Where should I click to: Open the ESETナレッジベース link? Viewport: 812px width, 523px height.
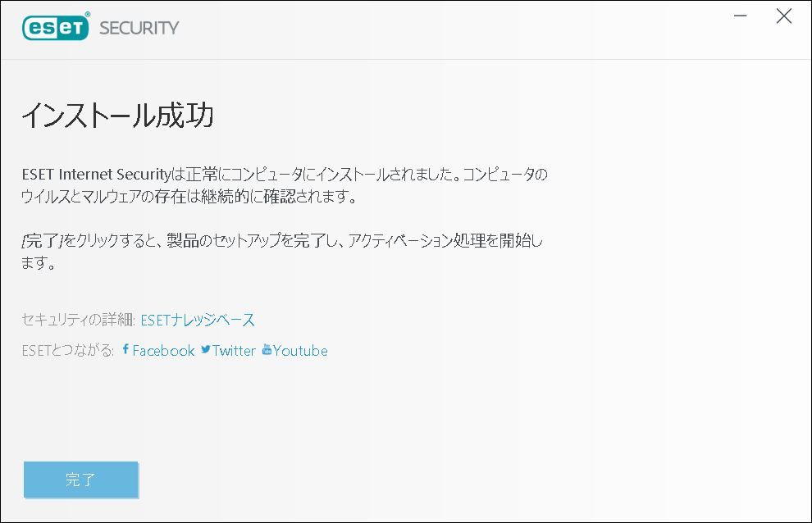click(198, 320)
